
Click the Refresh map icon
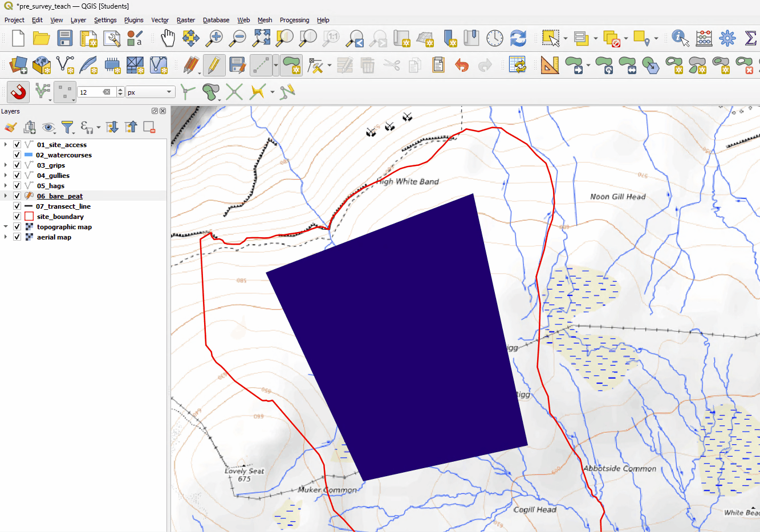(518, 38)
